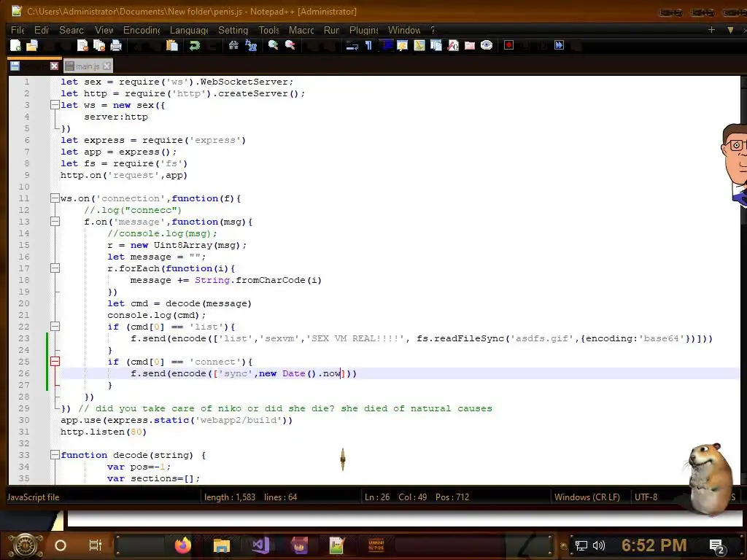Click the Zoom Out magnifier icon
This screenshot has height=560, width=747.
click(x=290, y=45)
